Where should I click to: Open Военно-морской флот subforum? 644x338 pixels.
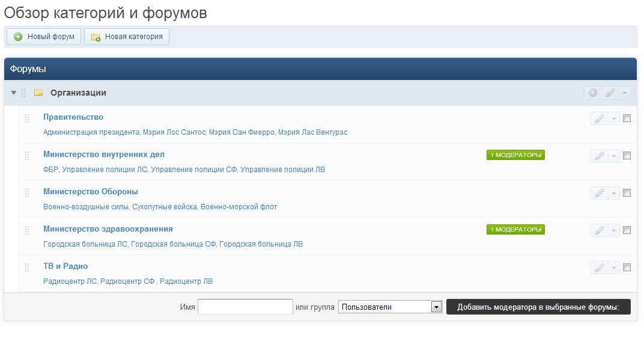pos(238,207)
